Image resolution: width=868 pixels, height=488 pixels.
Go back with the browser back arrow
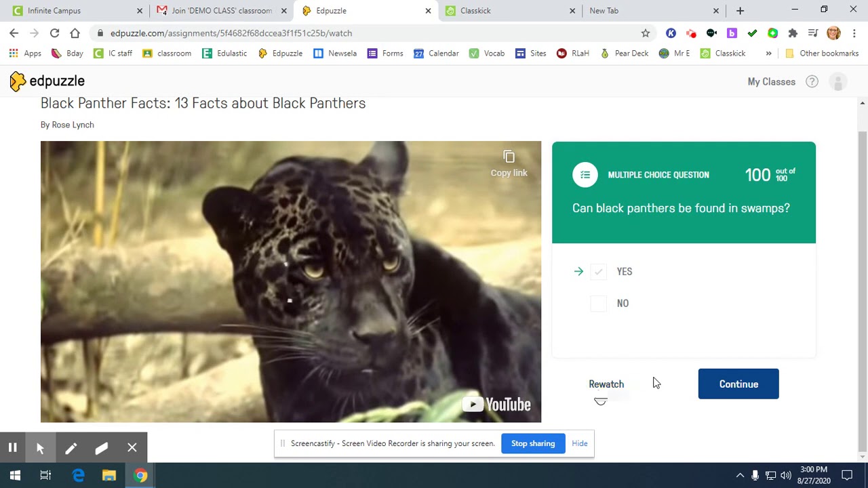tap(14, 33)
